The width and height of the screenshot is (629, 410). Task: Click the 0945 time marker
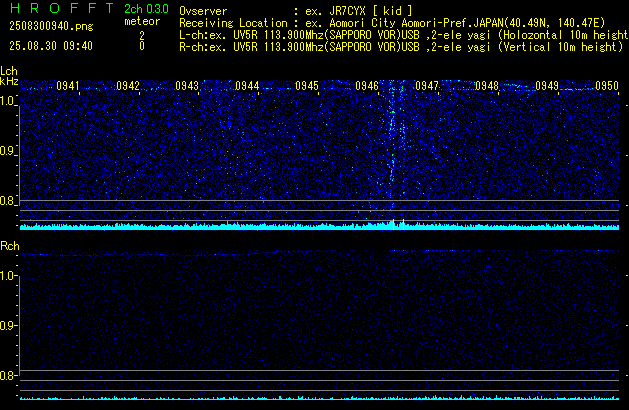tap(307, 86)
